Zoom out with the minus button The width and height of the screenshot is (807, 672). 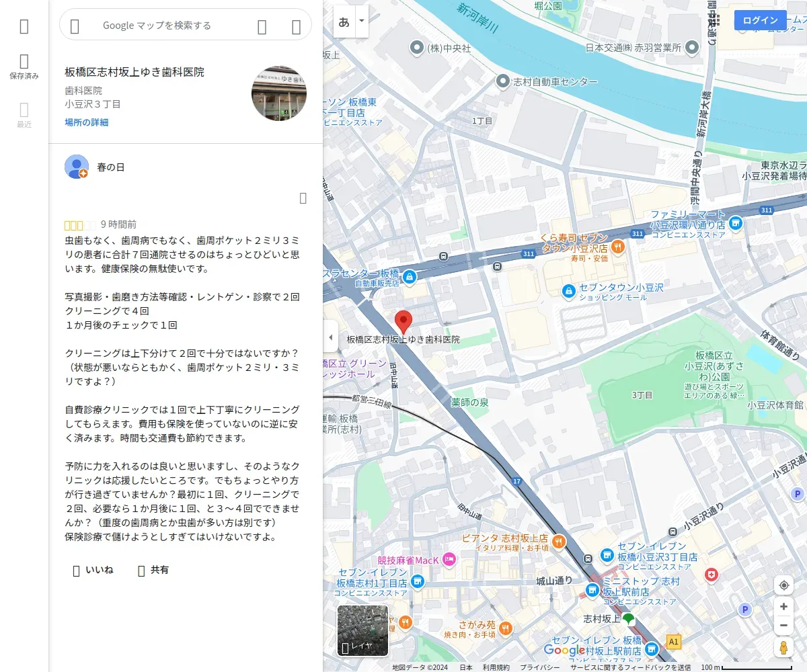click(x=783, y=626)
